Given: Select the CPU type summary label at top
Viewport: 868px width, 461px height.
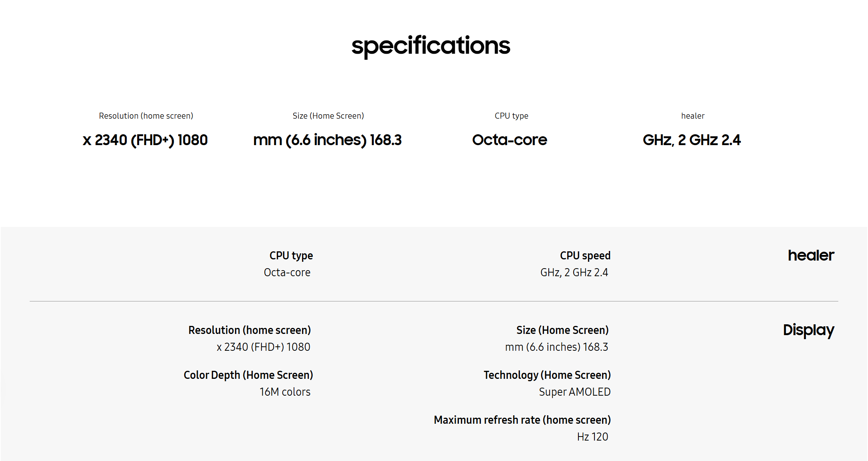Looking at the screenshot, I should pos(511,116).
